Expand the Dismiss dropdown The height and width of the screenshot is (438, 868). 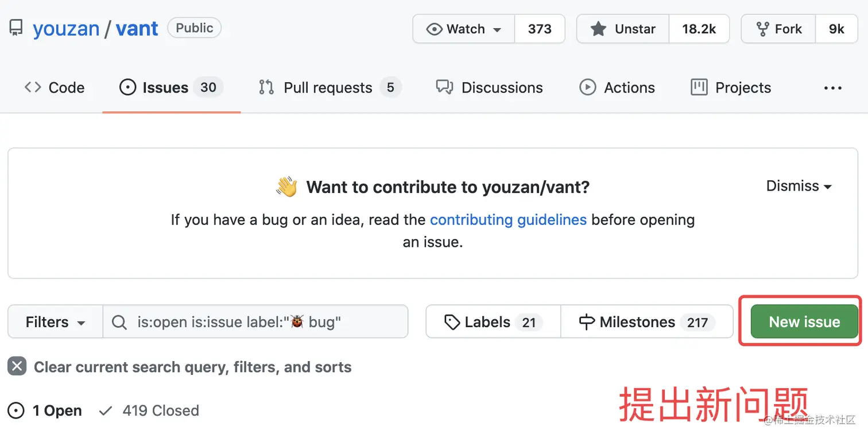(x=799, y=186)
